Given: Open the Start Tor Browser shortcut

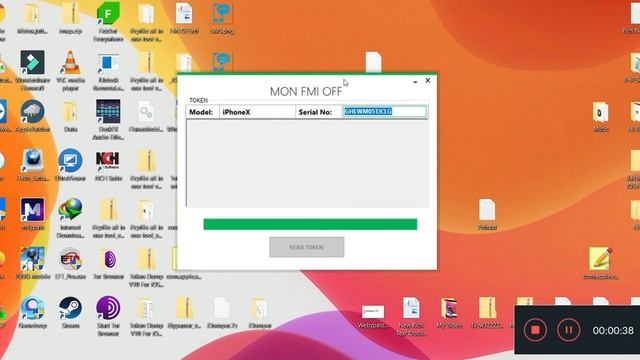Looking at the screenshot, I should point(108,316).
